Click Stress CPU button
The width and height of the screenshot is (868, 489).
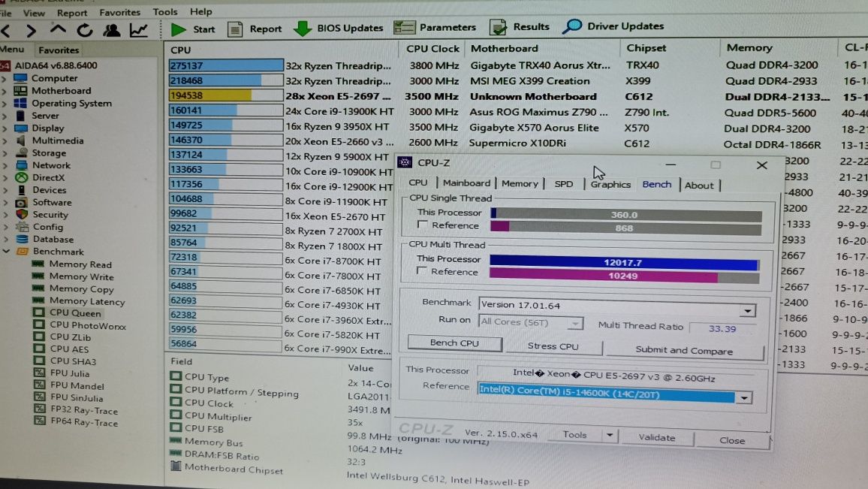553,346
